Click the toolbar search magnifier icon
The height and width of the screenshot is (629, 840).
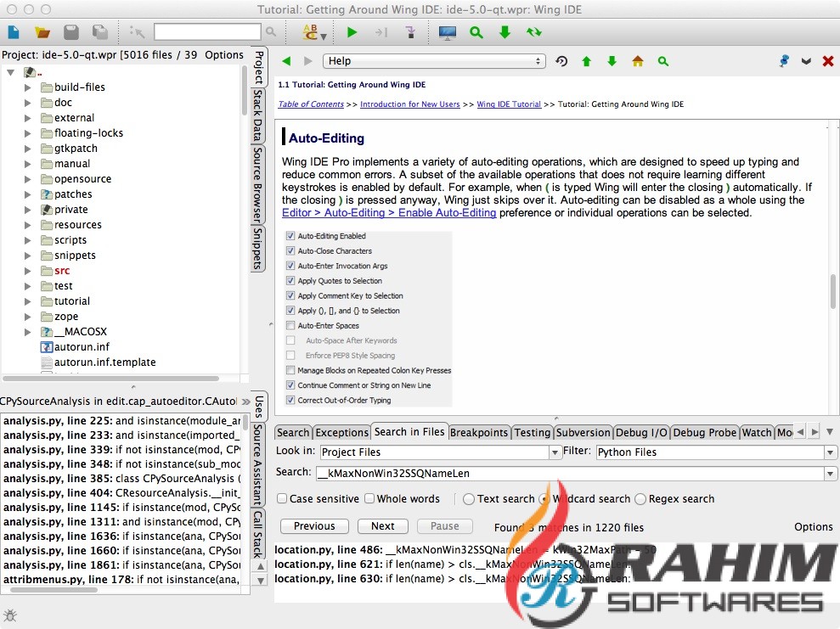click(271, 32)
